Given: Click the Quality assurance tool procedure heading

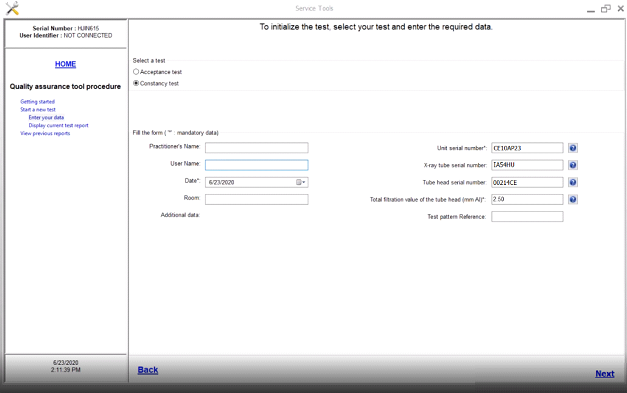Looking at the screenshot, I should pyautogui.click(x=65, y=86).
